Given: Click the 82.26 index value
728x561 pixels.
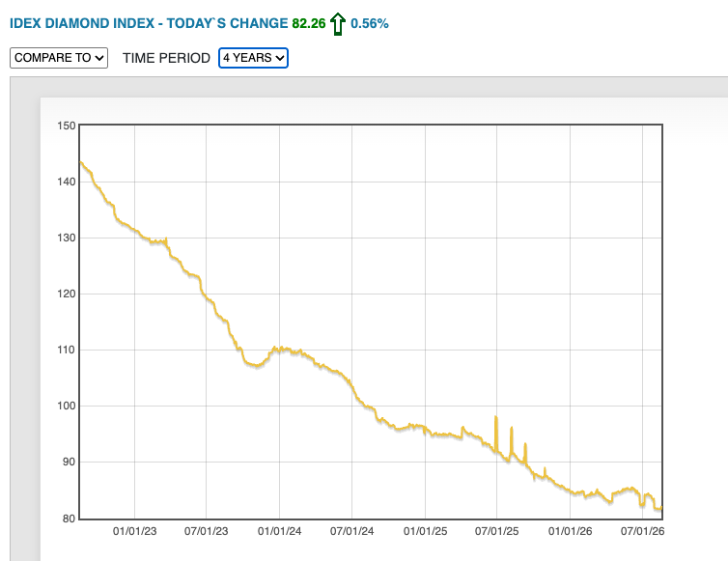Looking at the screenshot, I should 309,24.
